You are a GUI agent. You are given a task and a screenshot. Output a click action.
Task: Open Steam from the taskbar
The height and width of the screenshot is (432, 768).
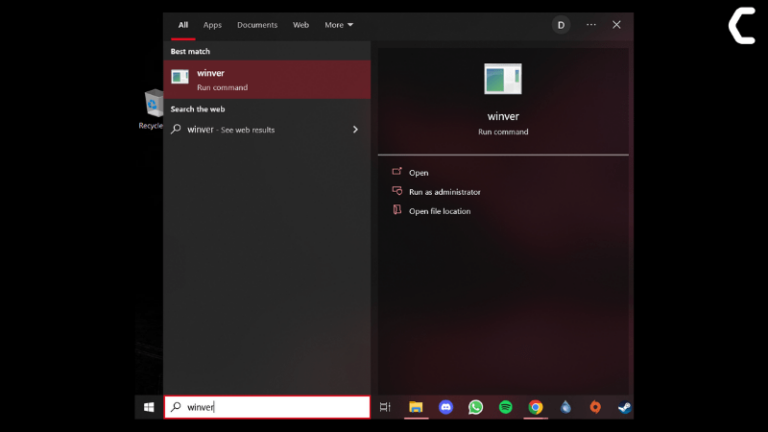(x=624, y=407)
